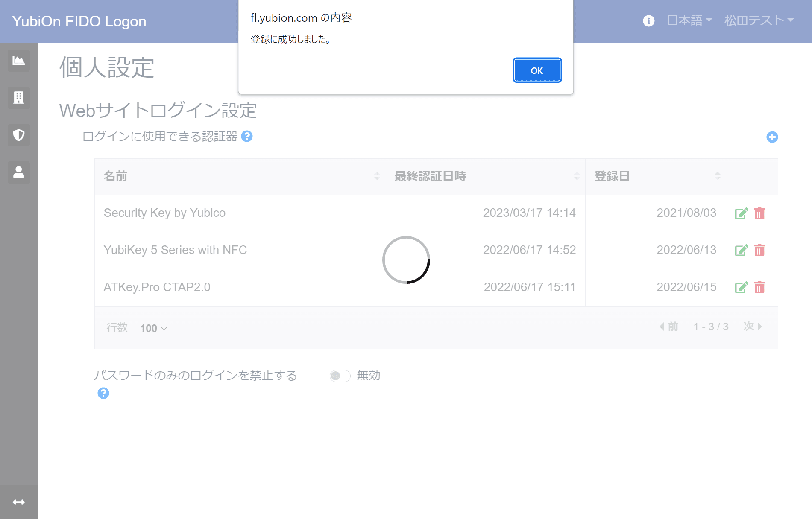Click the 2022/06/17 14:52 timestamp cell
Image resolution: width=812 pixels, height=519 pixels.
[485, 250]
